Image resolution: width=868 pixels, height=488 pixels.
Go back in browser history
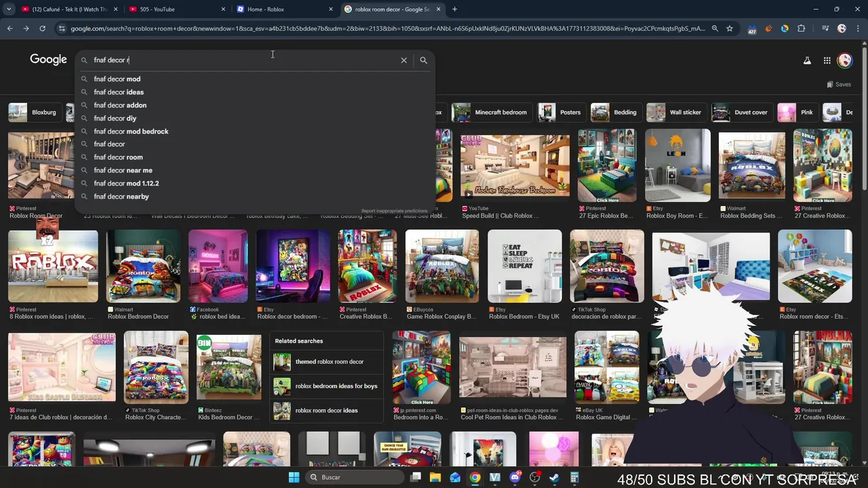(9, 28)
